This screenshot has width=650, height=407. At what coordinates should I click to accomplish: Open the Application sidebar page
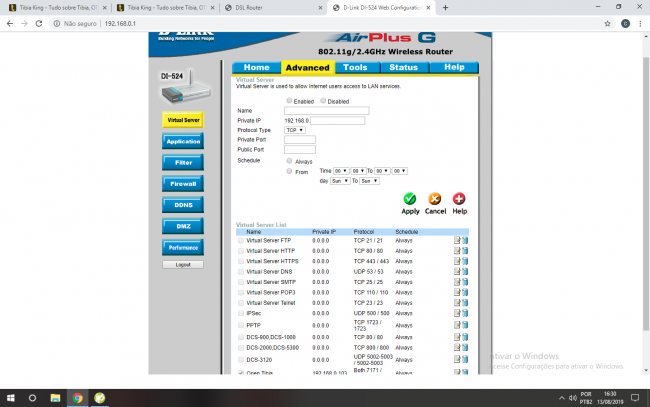(183, 141)
